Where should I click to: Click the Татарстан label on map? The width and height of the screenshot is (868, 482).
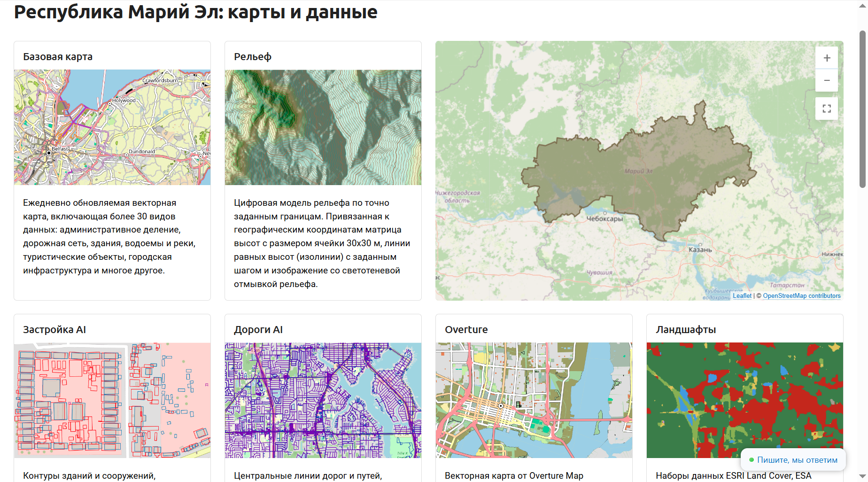tap(787, 285)
